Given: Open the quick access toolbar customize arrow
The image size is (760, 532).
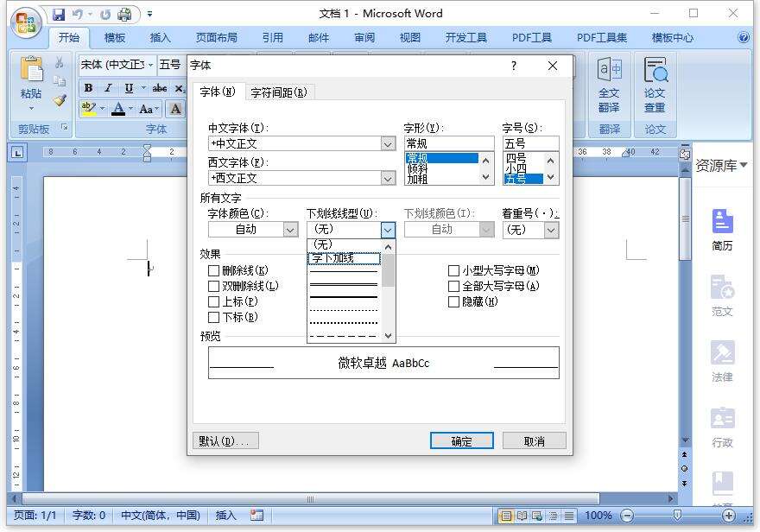Looking at the screenshot, I should [149, 15].
